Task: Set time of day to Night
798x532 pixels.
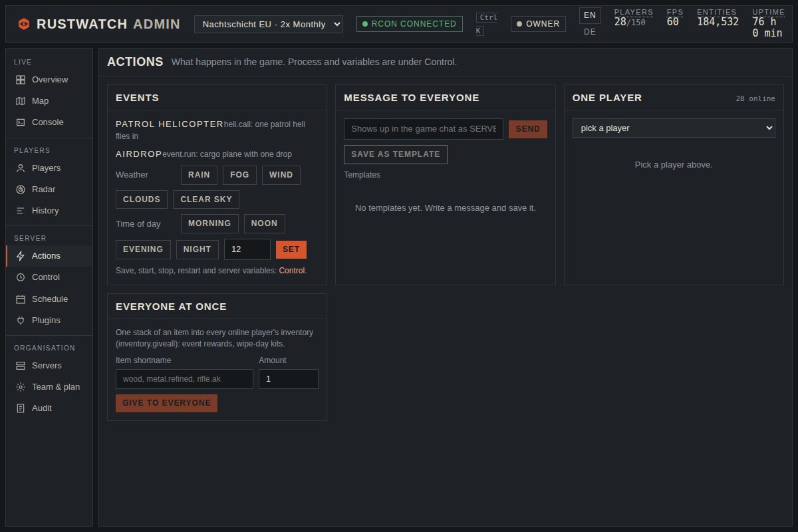Action: (198, 249)
